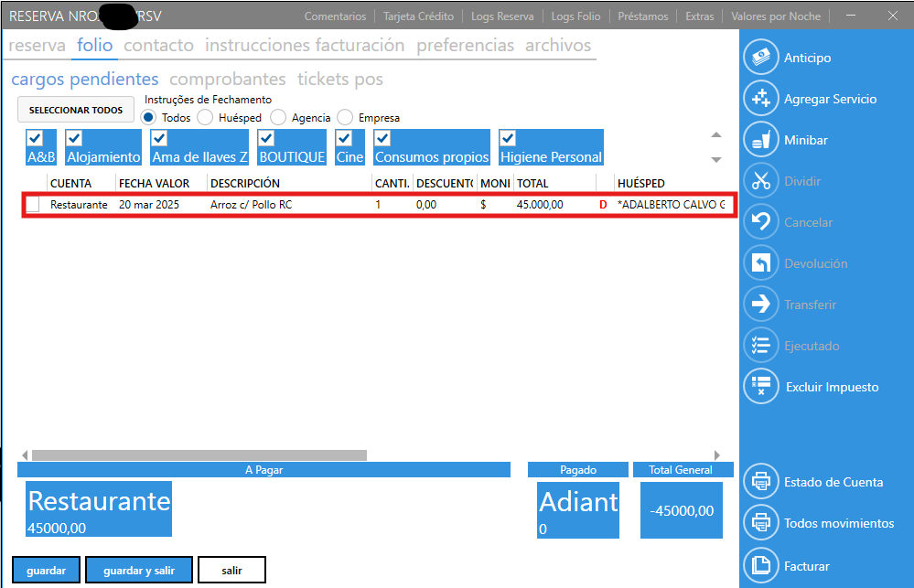Click the Facturar document icon
The image size is (914, 588).
pos(760,566)
